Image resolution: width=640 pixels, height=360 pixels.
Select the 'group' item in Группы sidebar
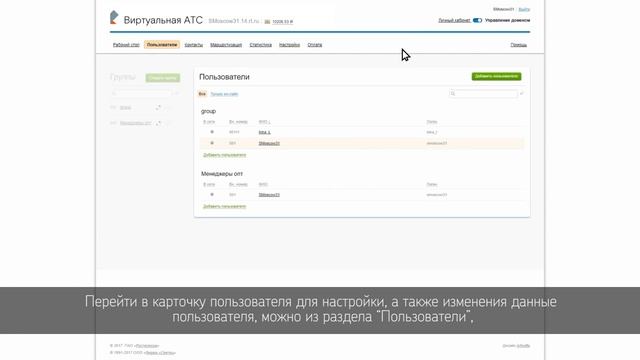(126, 108)
